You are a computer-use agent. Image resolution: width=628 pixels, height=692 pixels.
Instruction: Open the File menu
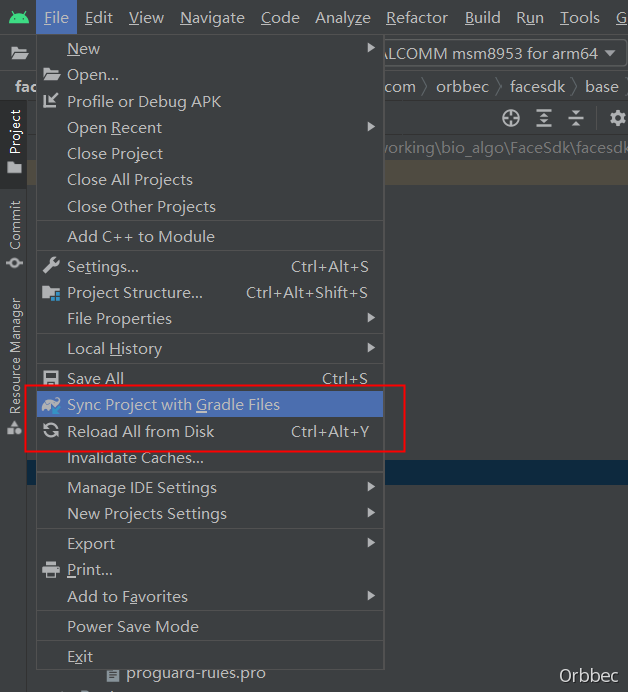(x=56, y=18)
